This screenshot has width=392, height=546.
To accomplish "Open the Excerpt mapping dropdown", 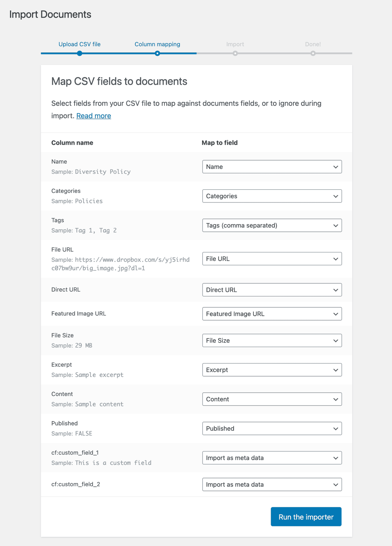I will click(272, 370).
